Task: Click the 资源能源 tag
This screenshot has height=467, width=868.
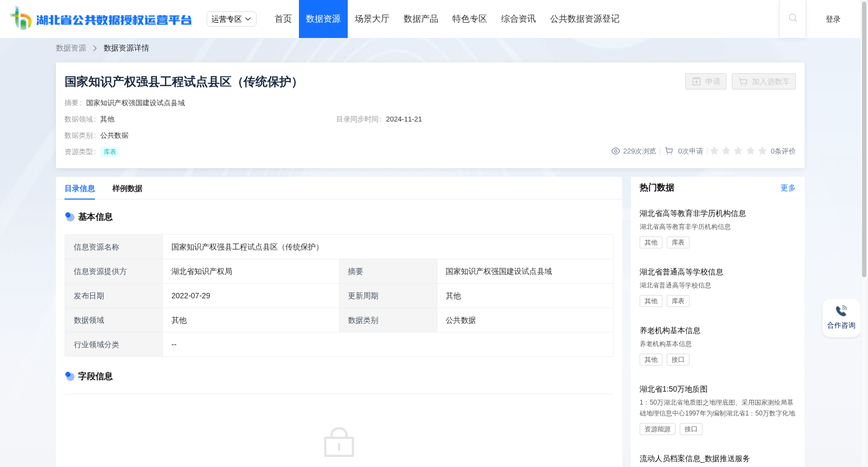Action: 658,429
